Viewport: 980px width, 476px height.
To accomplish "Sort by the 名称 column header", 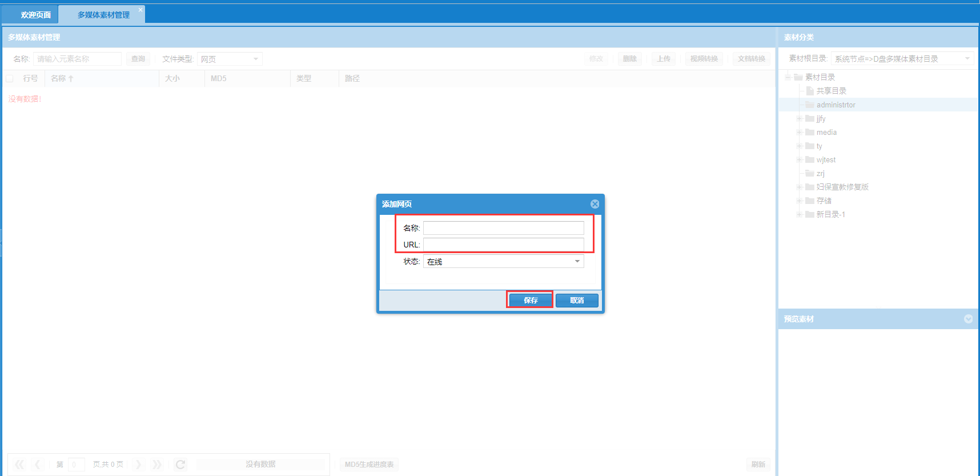I will pos(102,78).
